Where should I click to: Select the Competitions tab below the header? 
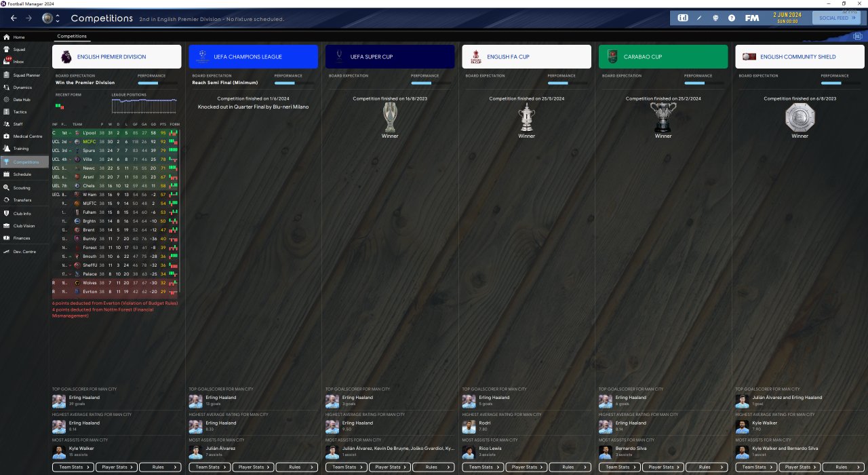(x=71, y=36)
